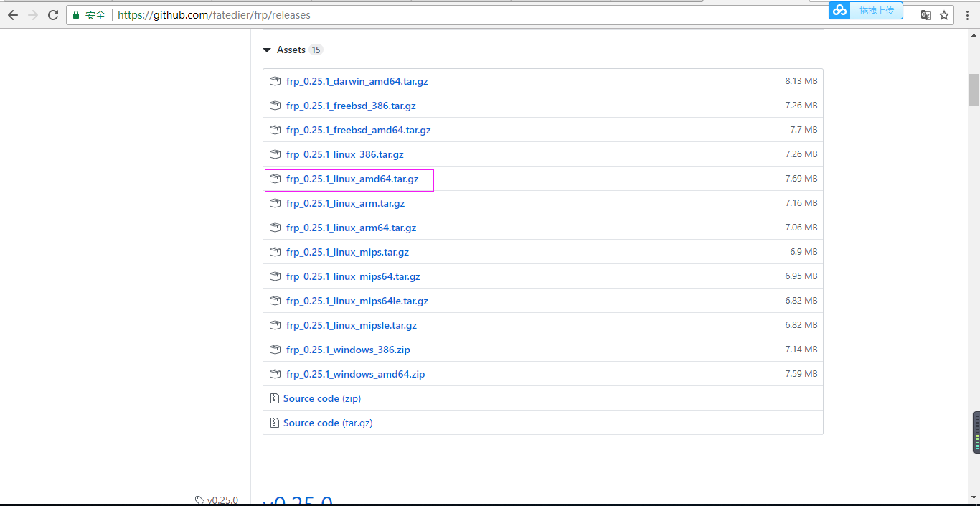
Task: Download frp_0.25.1_linux_mips.tar.gz
Action: 347,252
